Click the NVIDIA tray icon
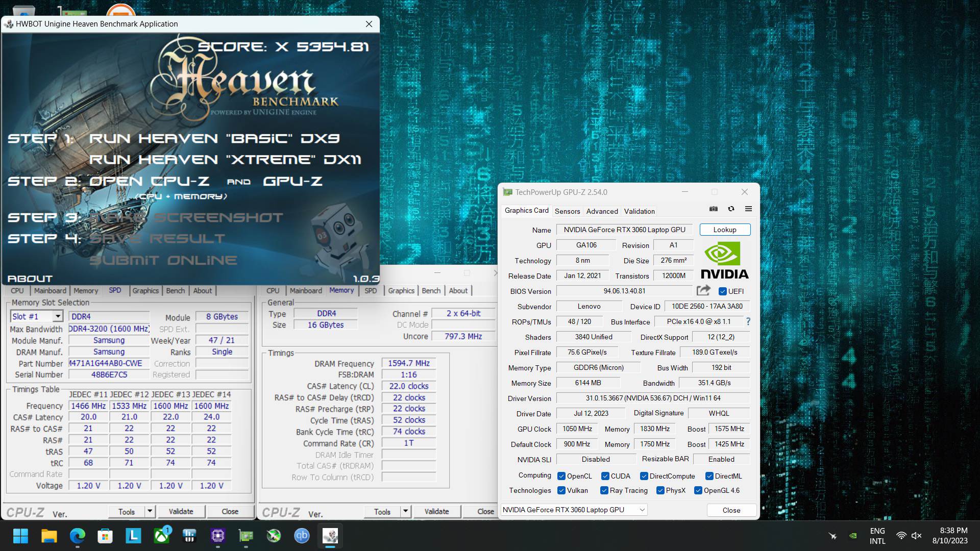Image resolution: width=980 pixels, height=551 pixels. click(x=853, y=536)
